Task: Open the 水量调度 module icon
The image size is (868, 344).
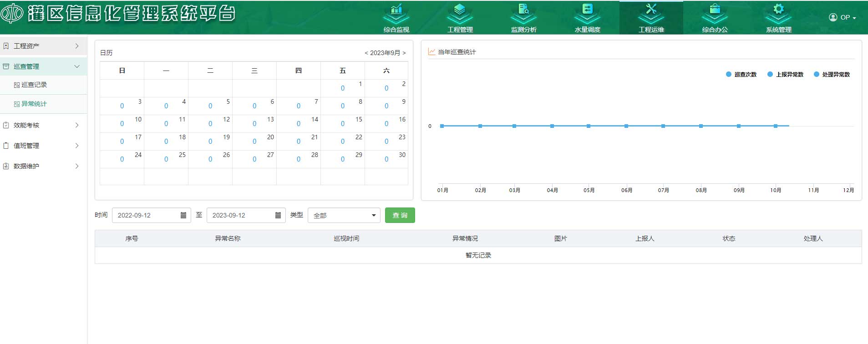Action: [x=587, y=10]
